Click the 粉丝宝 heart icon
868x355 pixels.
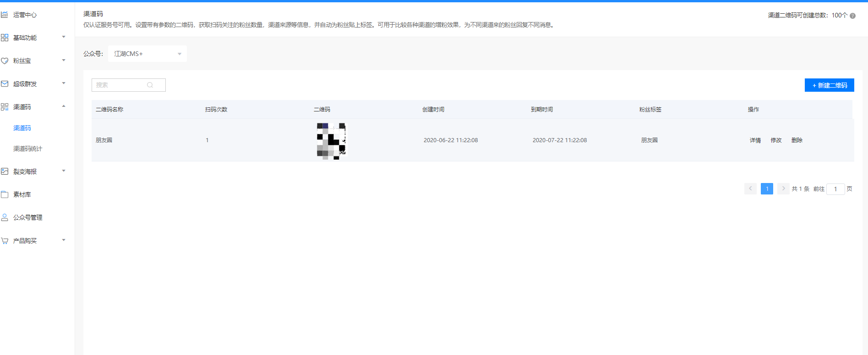(x=5, y=61)
